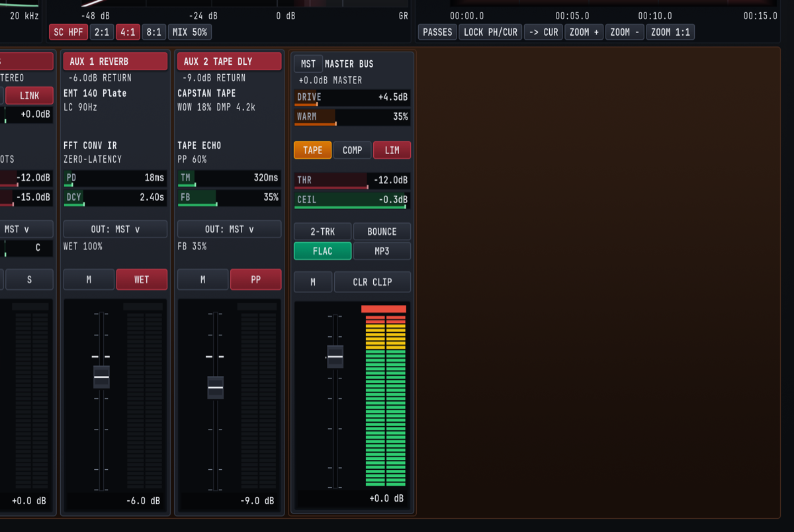Toggle the LINK stereo button

29,95
